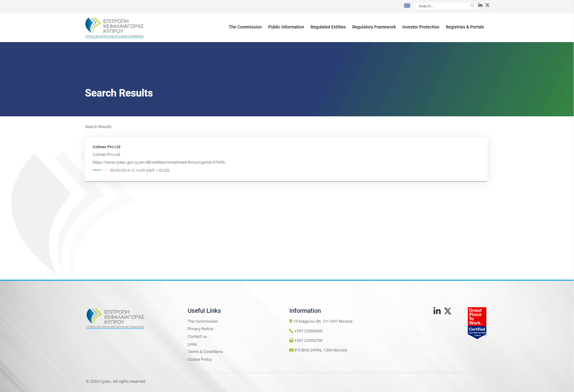Click the CySEC logo in the footer

pyautogui.click(x=115, y=318)
